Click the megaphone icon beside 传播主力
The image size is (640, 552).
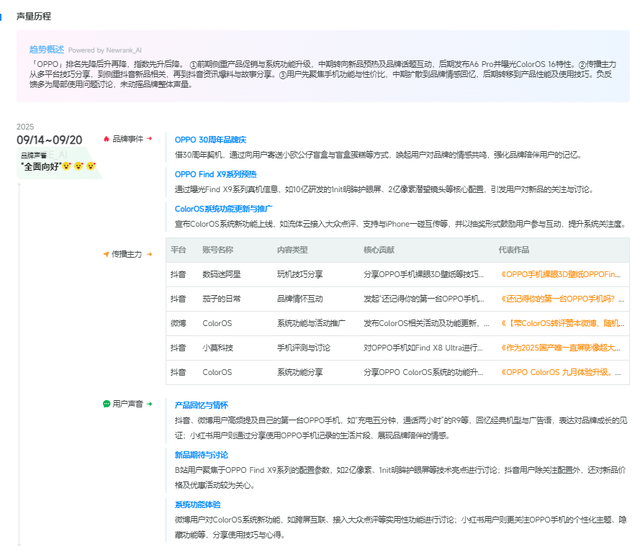point(106,254)
